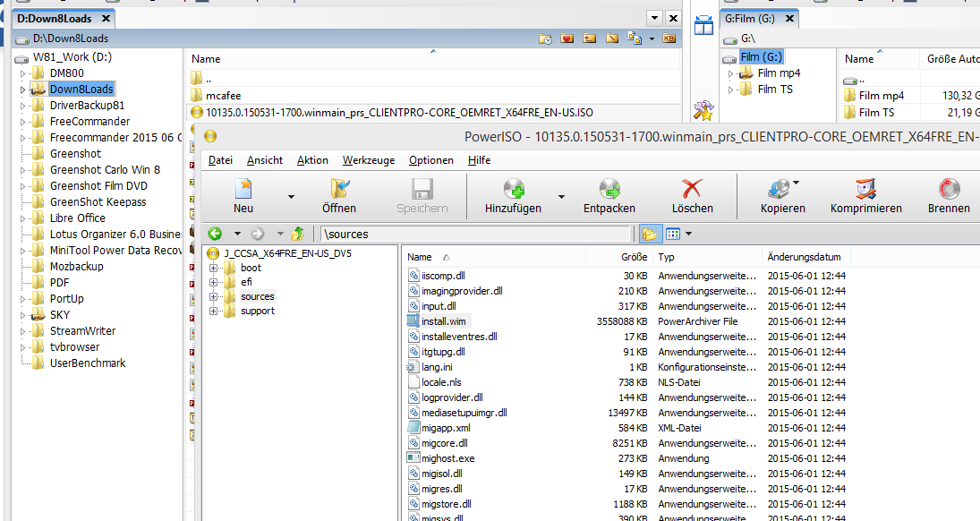Open the Neu button dropdown arrow
980x521 pixels.
(291, 196)
